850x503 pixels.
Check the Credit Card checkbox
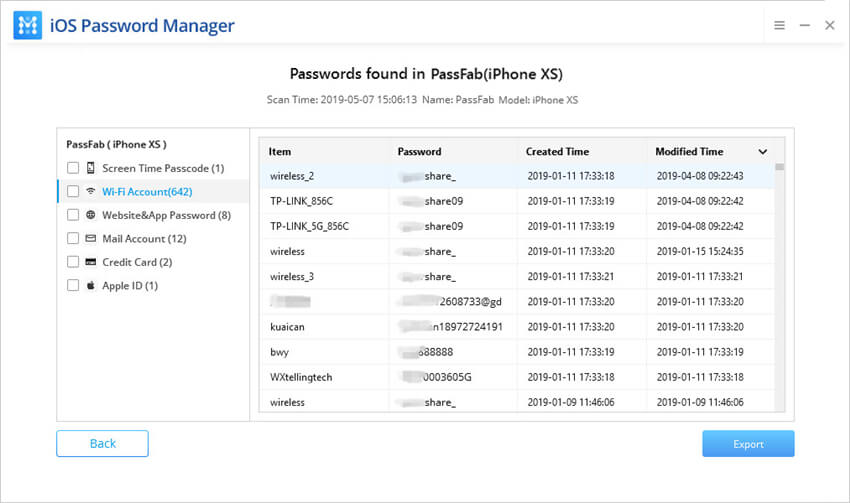tap(73, 262)
